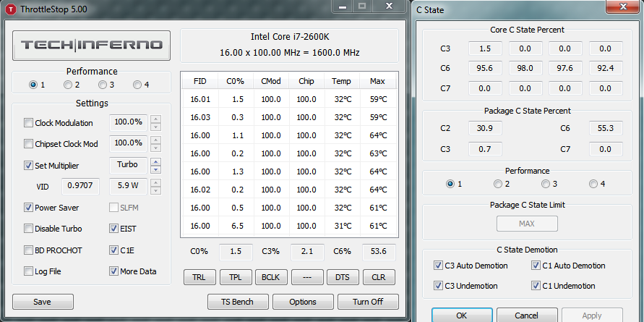644x322 pixels.
Task: Uncheck the C3 Undemotion option
Action: point(438,285)
